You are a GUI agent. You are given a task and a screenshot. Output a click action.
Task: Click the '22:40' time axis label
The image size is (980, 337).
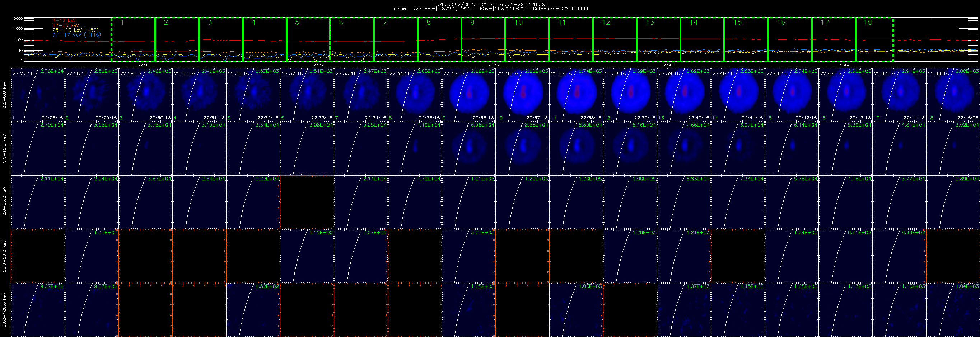(668, 65)
